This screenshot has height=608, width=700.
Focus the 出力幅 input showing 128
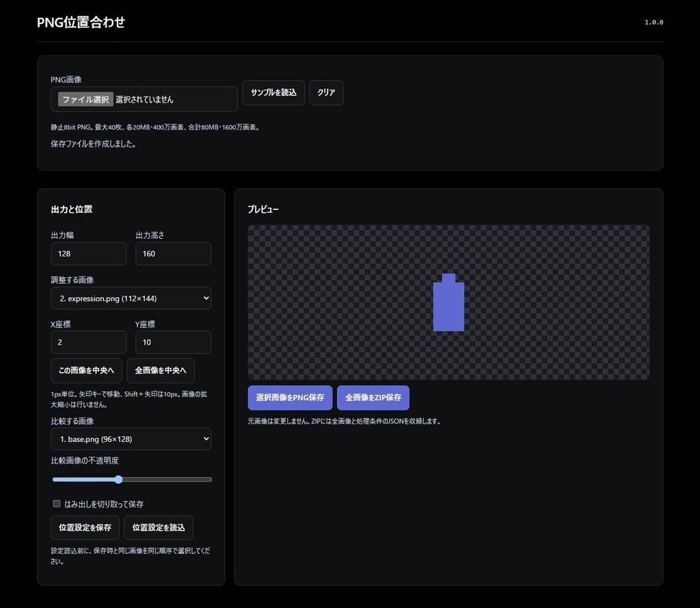point(89,254)
